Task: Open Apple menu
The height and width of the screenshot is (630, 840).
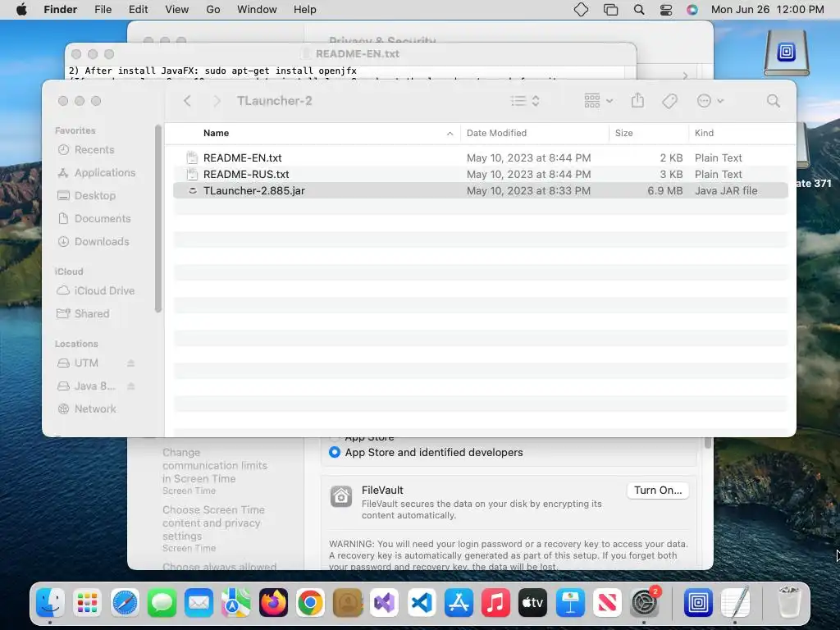Action: pyautogui.click(x=21, y=10)
